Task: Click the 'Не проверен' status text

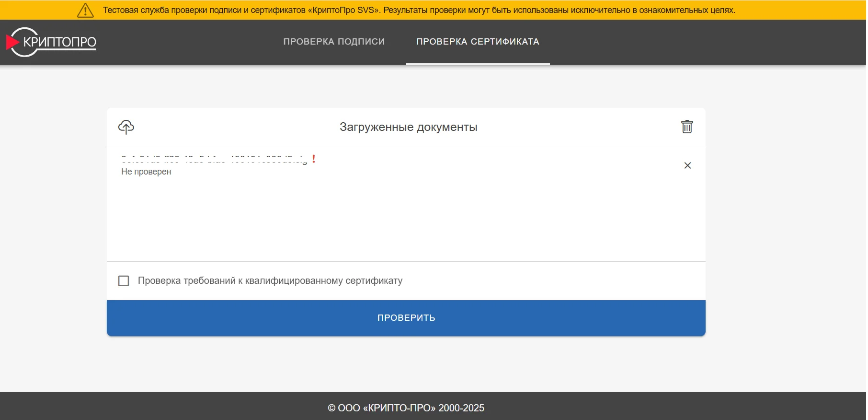Action: (x=146, y=172)
